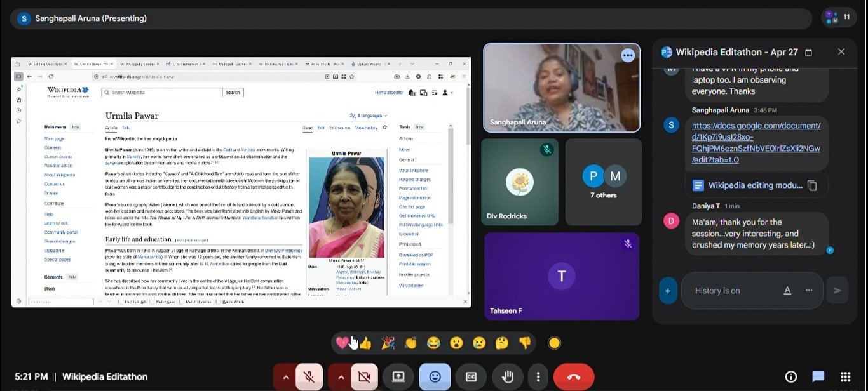Star the Urmila Pawar page to watchlist
Viewport: 868px width, 391px height.
tap(384, 128)
